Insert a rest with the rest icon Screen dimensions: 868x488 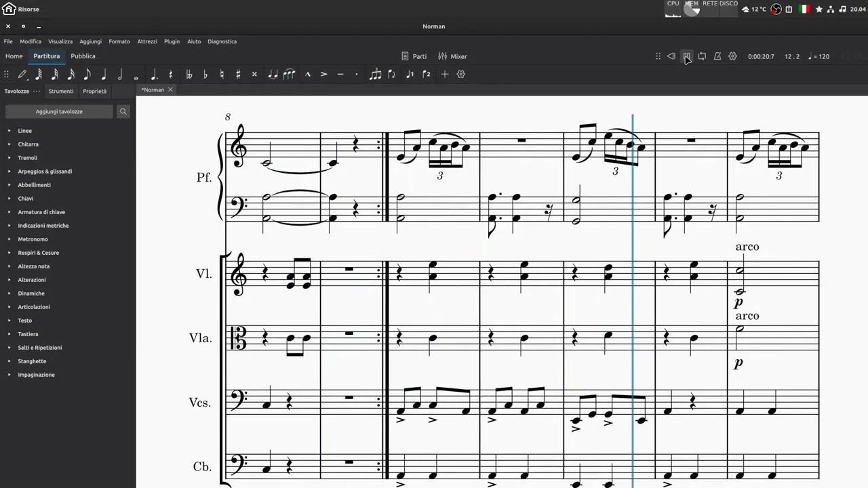pyautogui.click(x=171, y=74)
